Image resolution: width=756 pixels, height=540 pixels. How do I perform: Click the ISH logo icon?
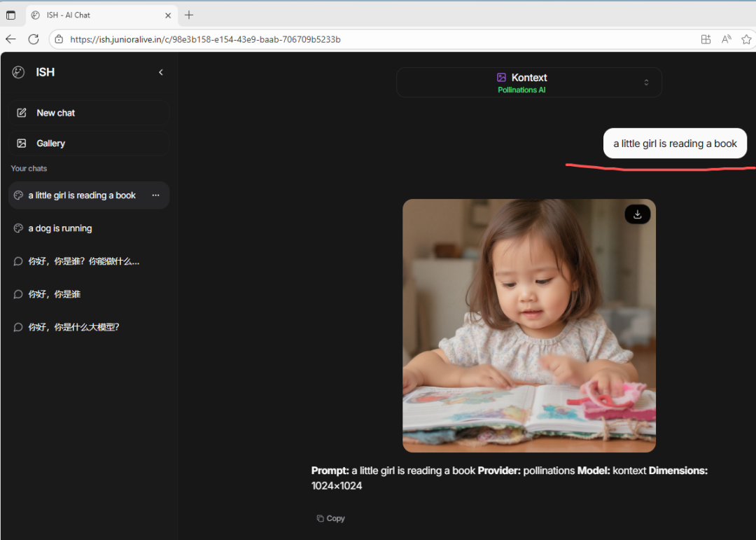click(x=19, y=72)
